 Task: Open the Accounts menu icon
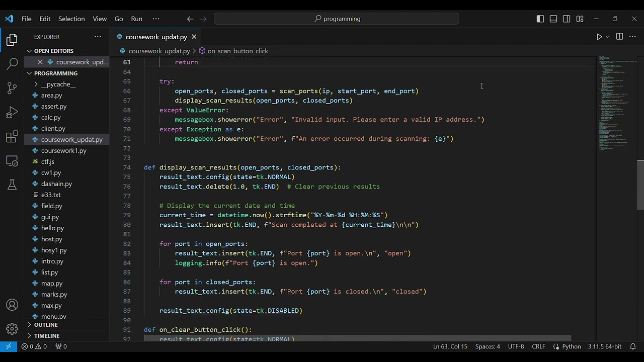point(12,305)
